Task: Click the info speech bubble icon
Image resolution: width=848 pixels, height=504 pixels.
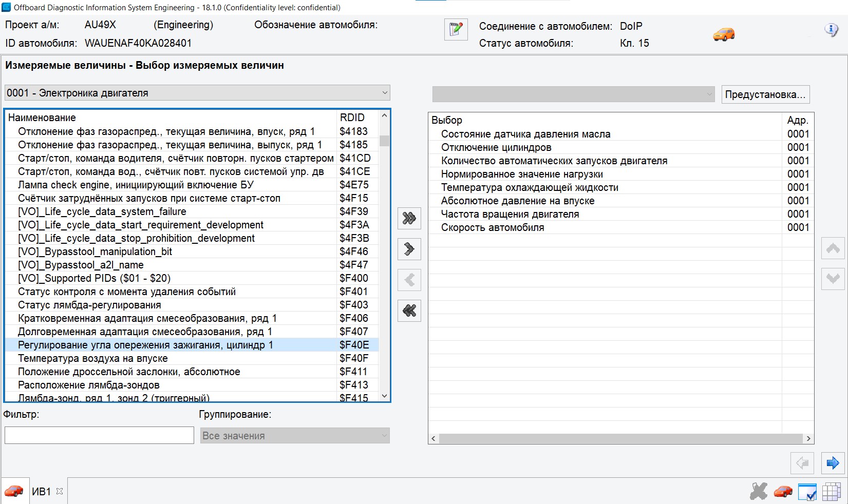Action: (x=831, y=30)
